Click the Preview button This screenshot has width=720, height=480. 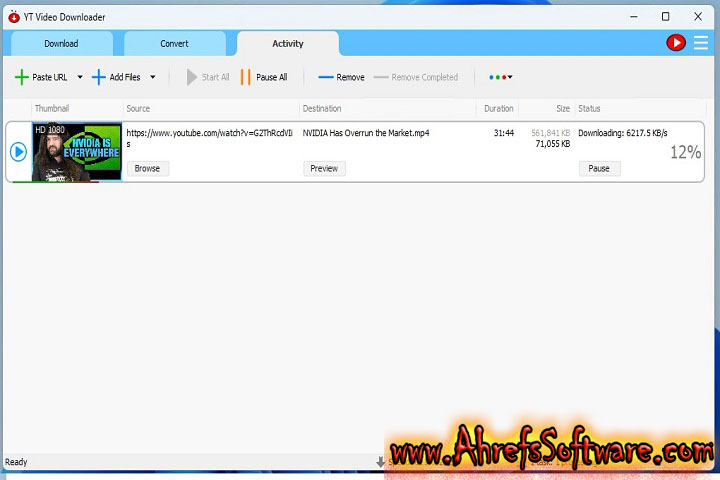tap(324, 169)
